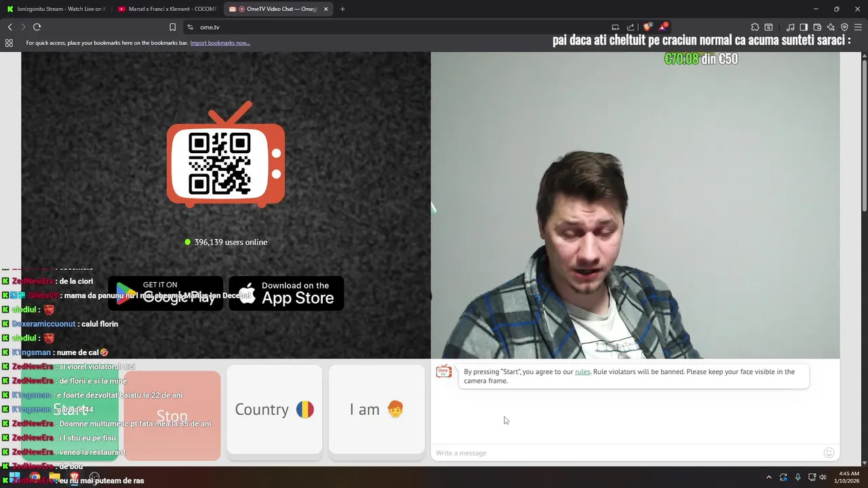Screen dimensions: 868x488
Task: Open the Country selector with Romanian flag
Action: coord(274,409)
